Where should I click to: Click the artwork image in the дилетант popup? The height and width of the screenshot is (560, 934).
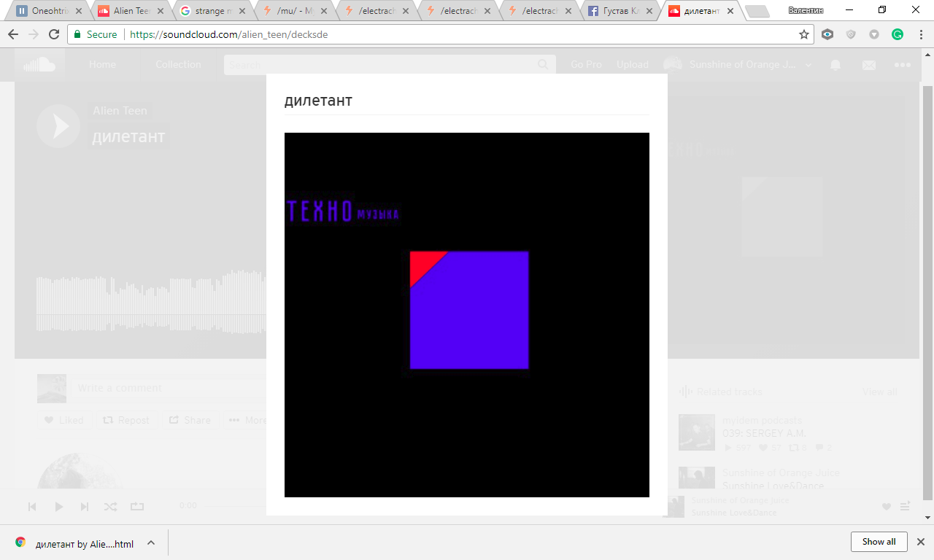[467, 315]
